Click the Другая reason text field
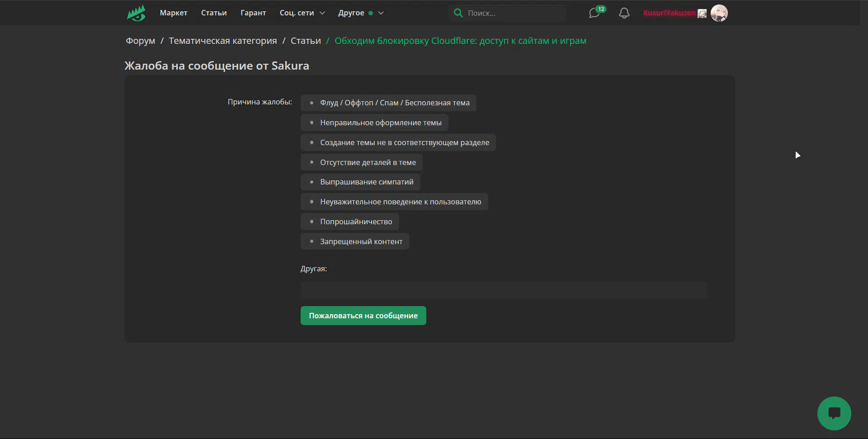Image resolution: width=868 pixels, height=439 pixels. click(503, 290)
